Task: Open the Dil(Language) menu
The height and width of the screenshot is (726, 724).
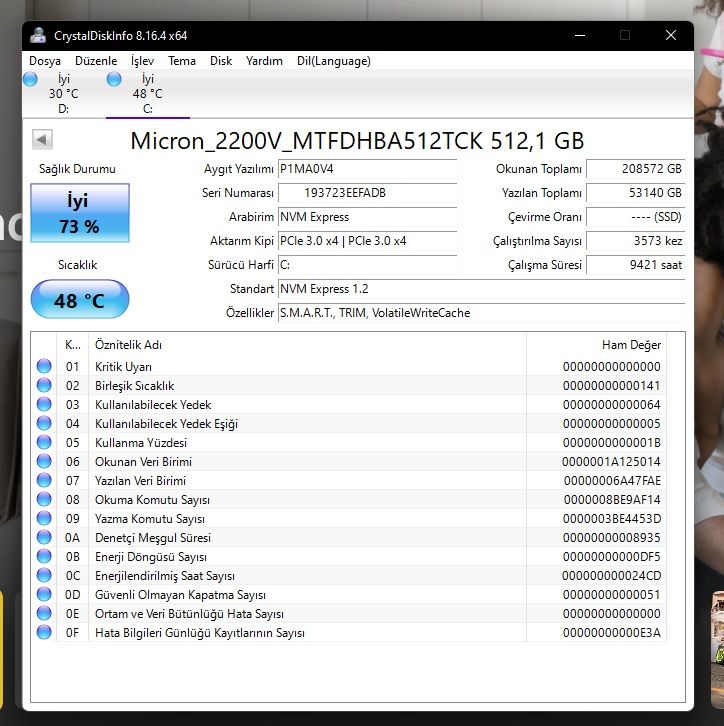Action: (x=333, y=61)
